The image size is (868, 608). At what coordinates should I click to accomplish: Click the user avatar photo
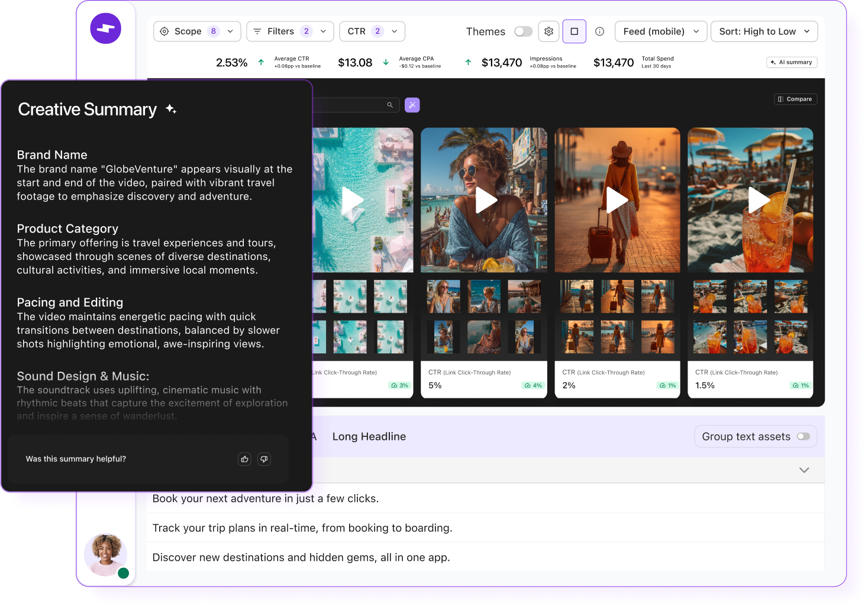(x=105, y=555)
